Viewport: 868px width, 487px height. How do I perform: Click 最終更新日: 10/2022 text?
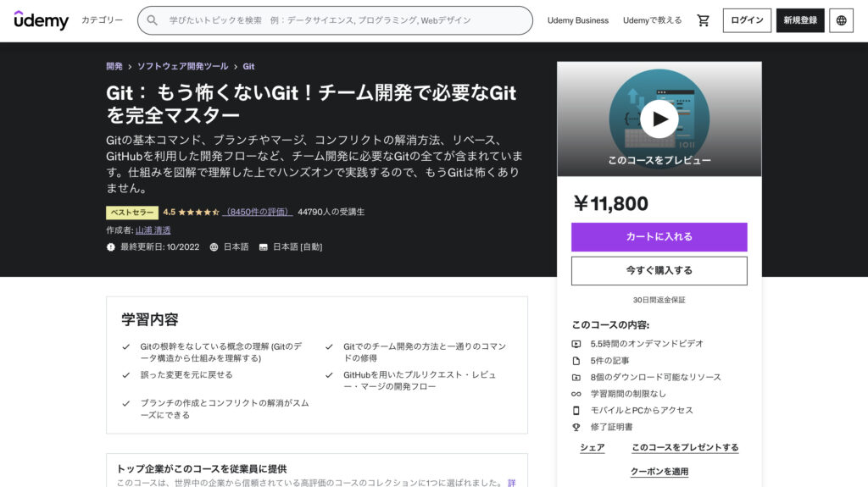pos(160,247)
